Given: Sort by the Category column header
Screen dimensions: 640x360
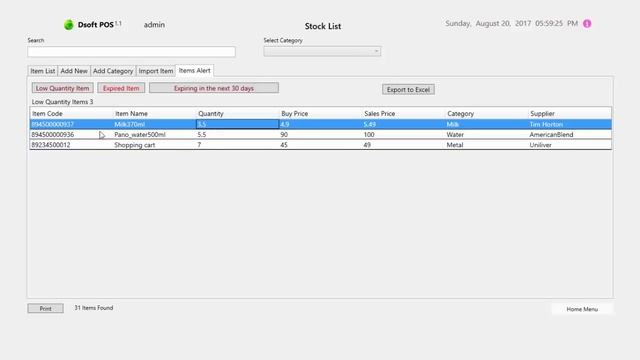Looking at the screenshot, I should [487, 113].
